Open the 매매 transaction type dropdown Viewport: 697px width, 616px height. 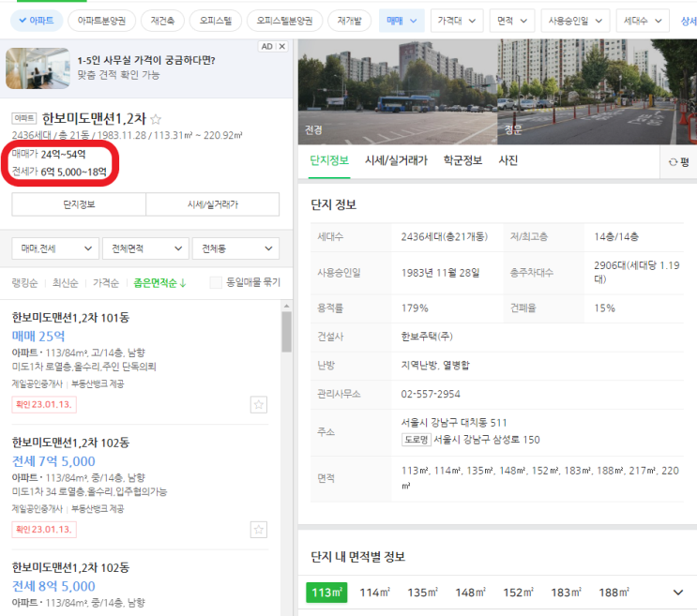click(x=402, y=21)
